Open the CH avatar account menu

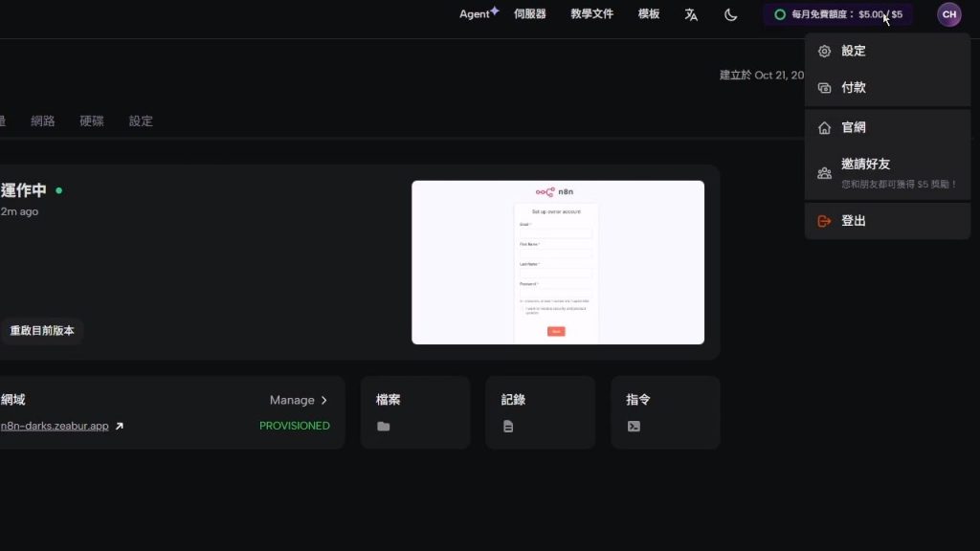coord(948,15)
